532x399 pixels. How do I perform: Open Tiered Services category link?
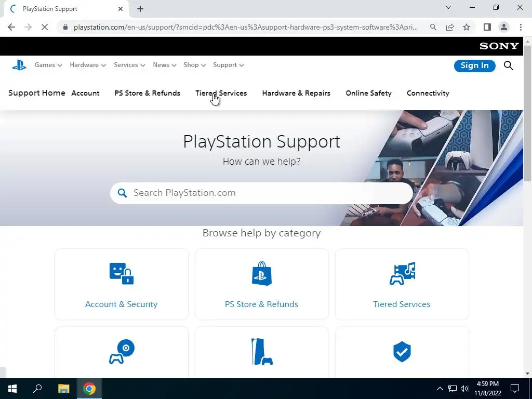coord(402,304)
